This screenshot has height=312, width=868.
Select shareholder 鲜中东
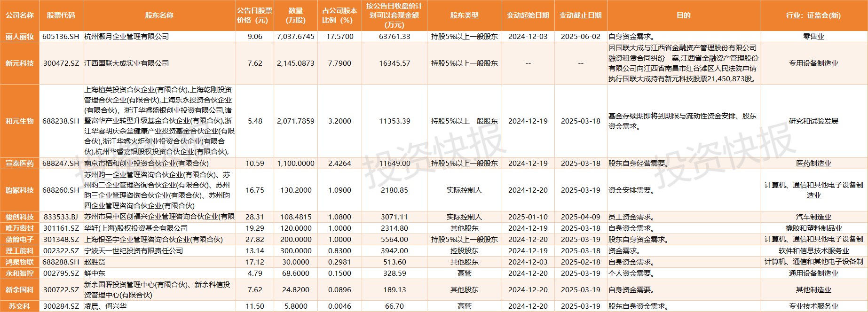click(x=95, y=273)
